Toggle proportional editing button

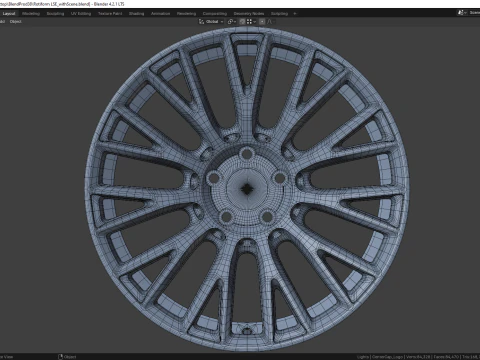(x=262, y=22)
